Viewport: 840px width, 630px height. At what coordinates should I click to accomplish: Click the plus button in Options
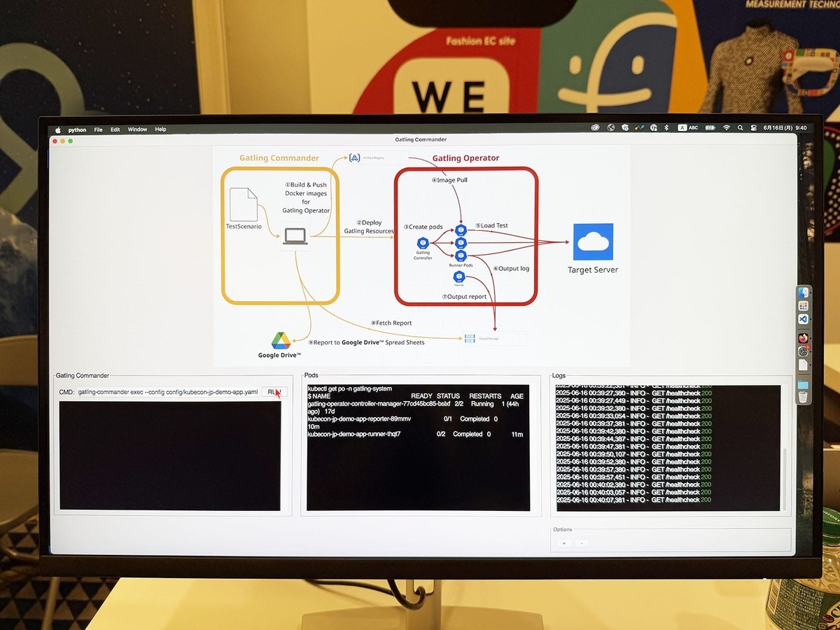(563, 542)
